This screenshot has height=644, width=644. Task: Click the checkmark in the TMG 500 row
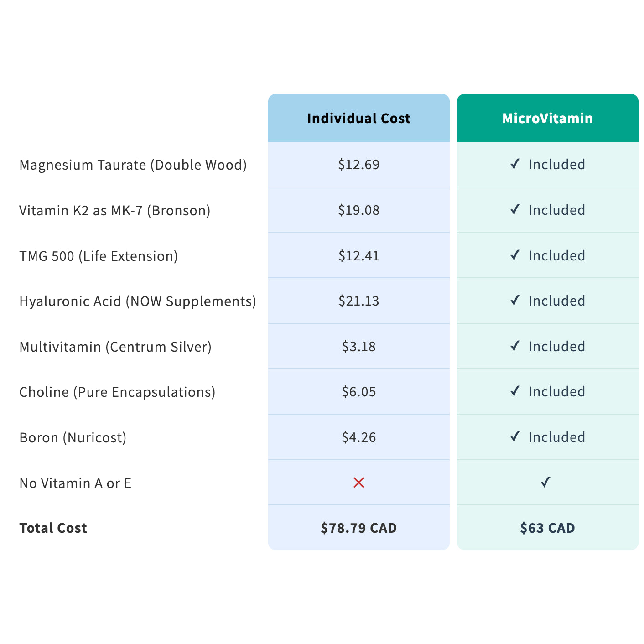515,255
